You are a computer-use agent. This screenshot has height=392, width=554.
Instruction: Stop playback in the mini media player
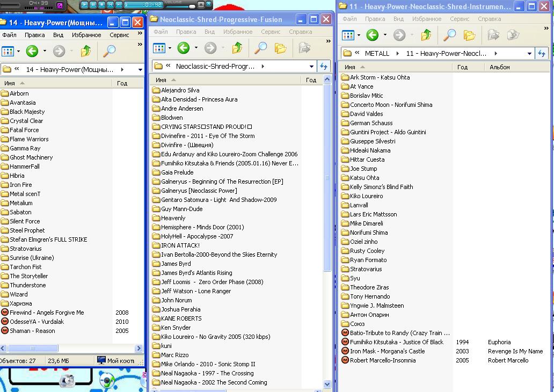pyautogui.click(x=101, y=5)
